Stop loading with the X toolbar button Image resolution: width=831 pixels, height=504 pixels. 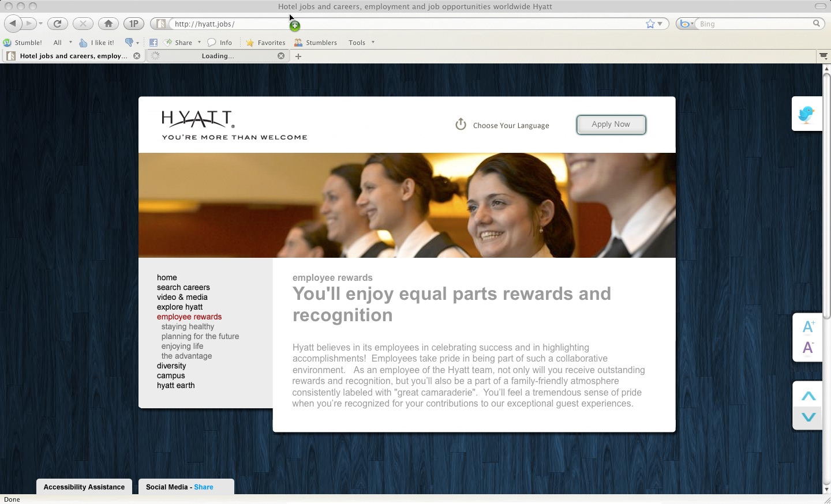click(x=83, y=24)
